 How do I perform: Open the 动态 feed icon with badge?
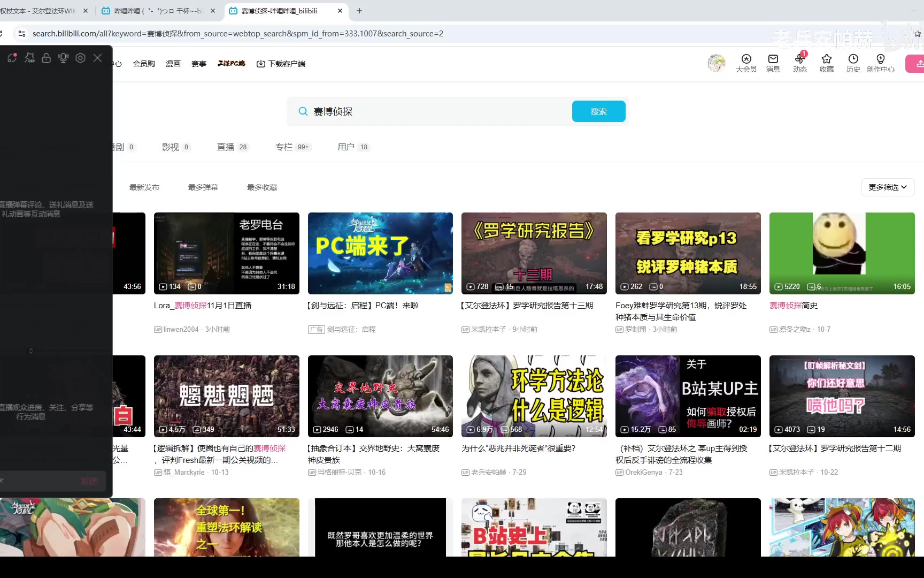coord(799,63)
